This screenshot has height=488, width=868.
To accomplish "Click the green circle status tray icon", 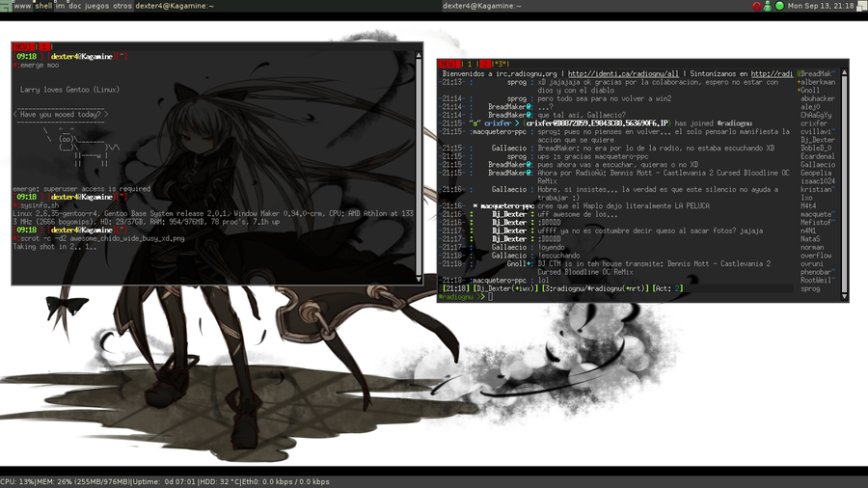I will (x=779, y=6).
